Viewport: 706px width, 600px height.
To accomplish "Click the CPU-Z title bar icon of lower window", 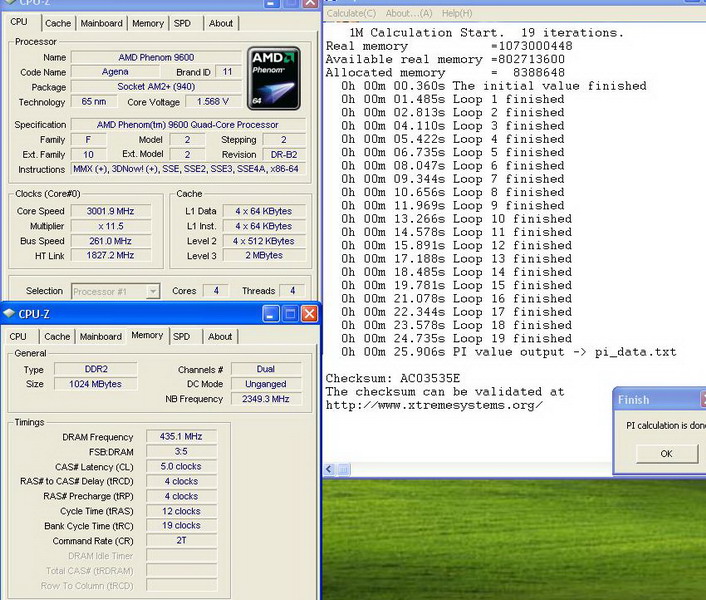I will click(x=9, y=313).
